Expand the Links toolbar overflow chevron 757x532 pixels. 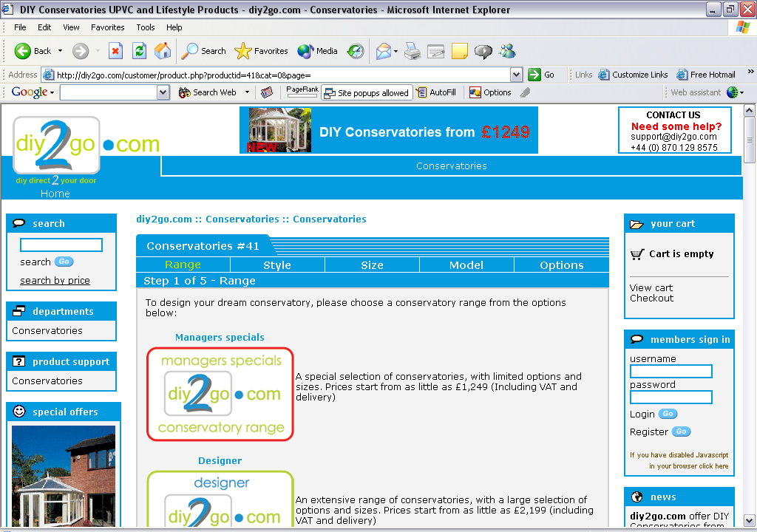point(751,72)
